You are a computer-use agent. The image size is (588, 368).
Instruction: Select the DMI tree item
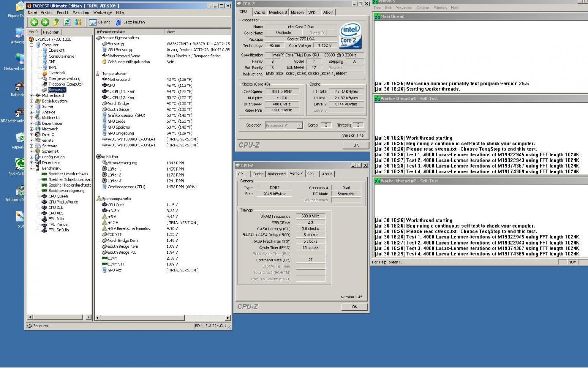point(52,62)
